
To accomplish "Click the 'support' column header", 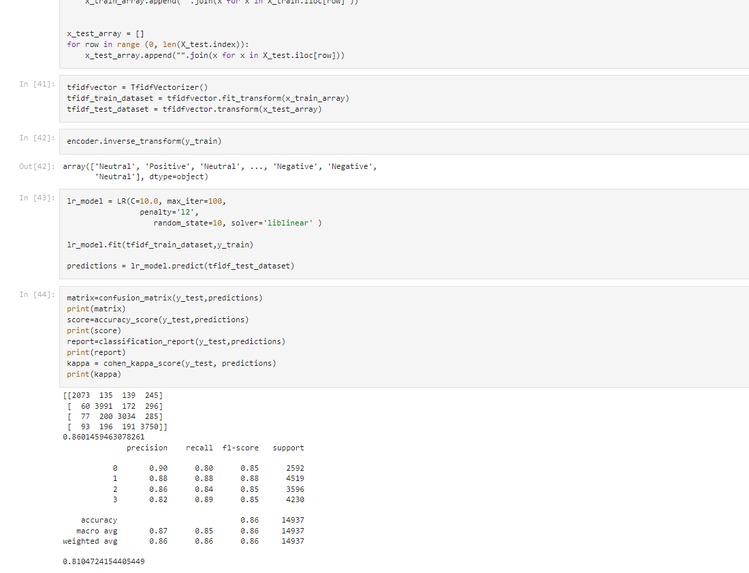I will (x=288, y=448).
